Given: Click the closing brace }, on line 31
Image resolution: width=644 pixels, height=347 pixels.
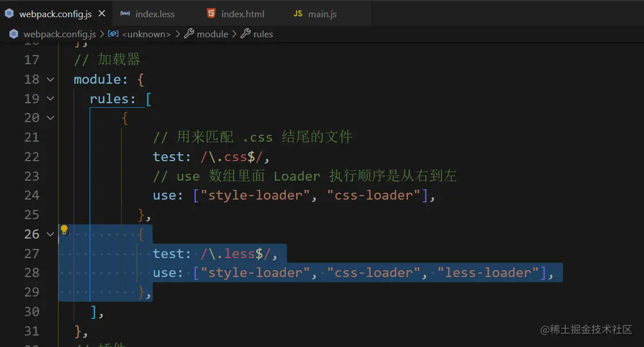Looking at the screenshot, I should [81, 332].
